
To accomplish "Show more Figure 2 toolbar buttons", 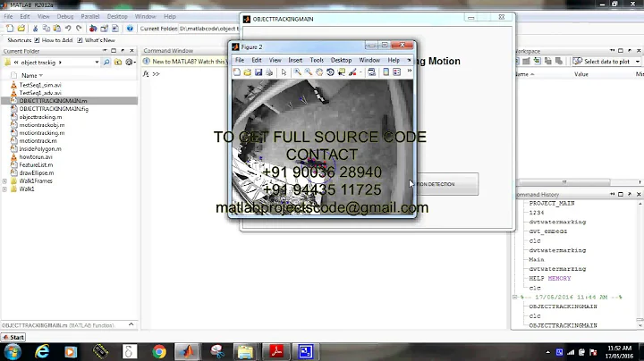I will pyautogui.click(x=410, y=71).
